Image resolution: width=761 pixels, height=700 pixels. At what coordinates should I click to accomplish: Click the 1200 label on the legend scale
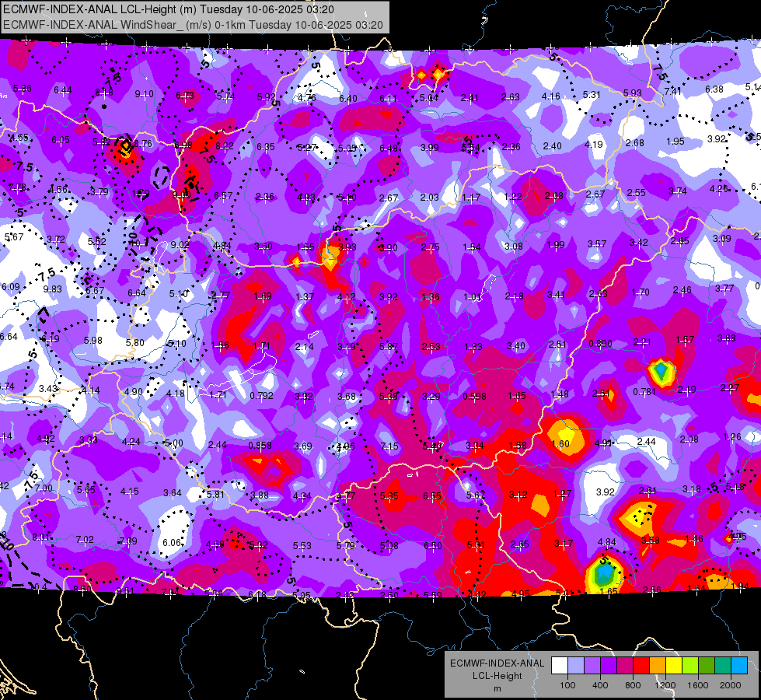point(665,685)
